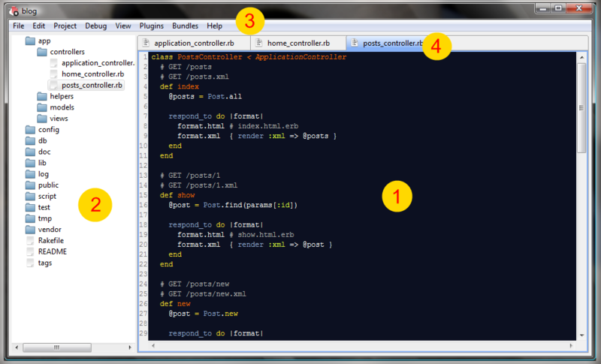
Task: Click the doc folder icon
Action: coord(30,152)
